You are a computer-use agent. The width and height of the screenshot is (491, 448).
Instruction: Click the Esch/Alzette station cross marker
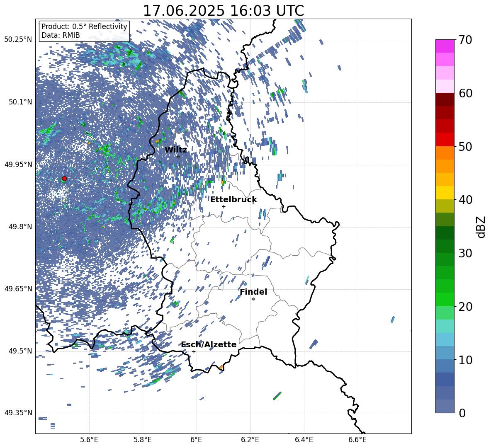click(194, 351)
